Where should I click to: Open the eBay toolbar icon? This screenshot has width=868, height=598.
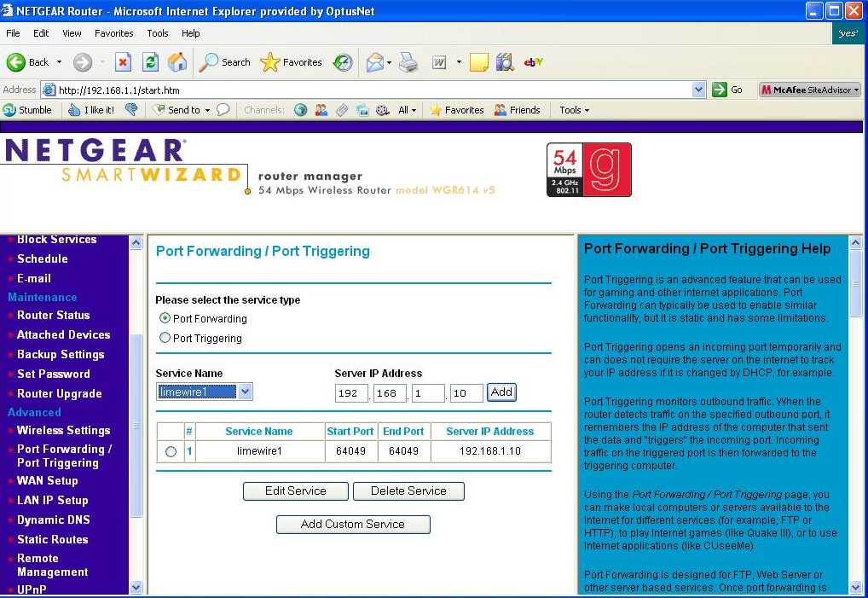coord(533,62)
